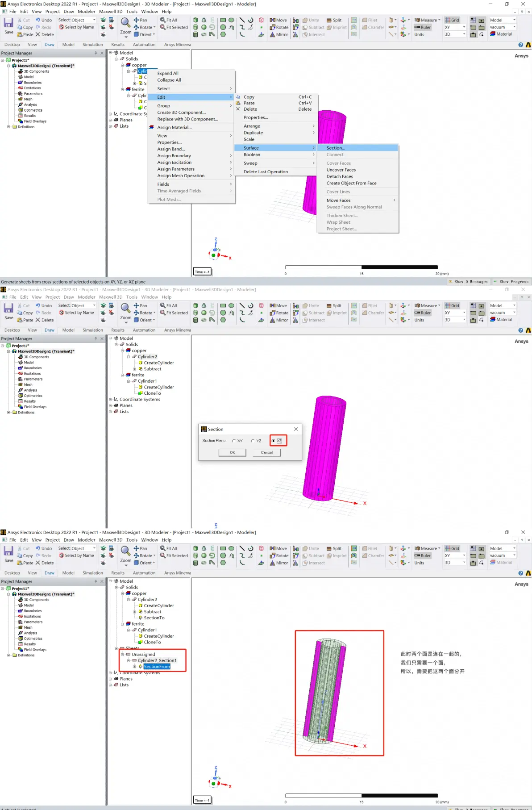This screenshot has height=810, width=532.
Task: Click Copy icon in the SectionFrom window
Action: click(x=25, y=556)
